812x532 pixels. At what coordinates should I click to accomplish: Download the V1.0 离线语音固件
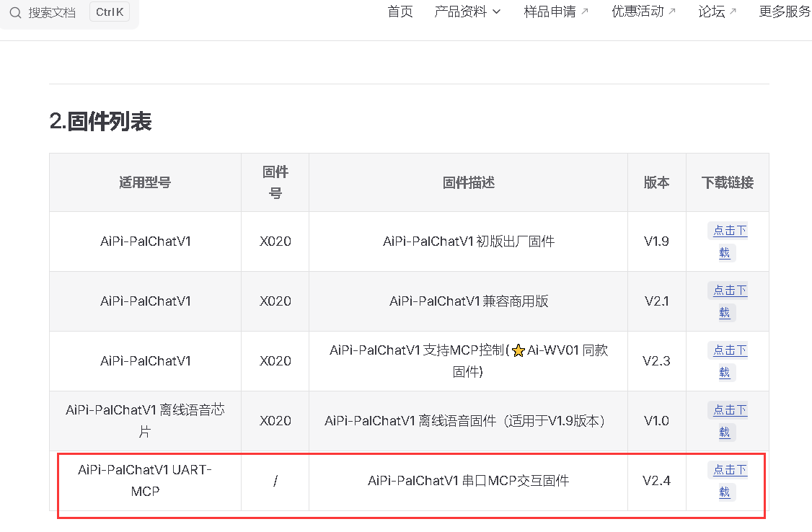point(730,411)
